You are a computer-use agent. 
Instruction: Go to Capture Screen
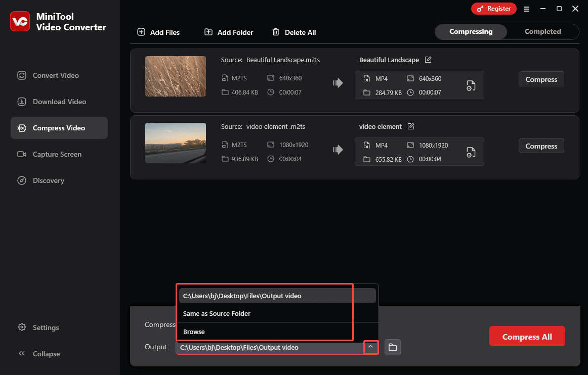click(x=59, y=154)
